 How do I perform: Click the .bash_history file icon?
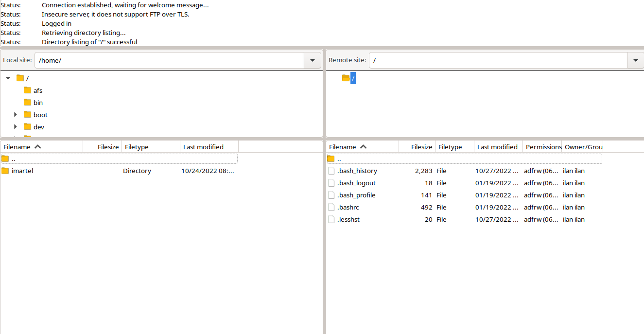331,171
